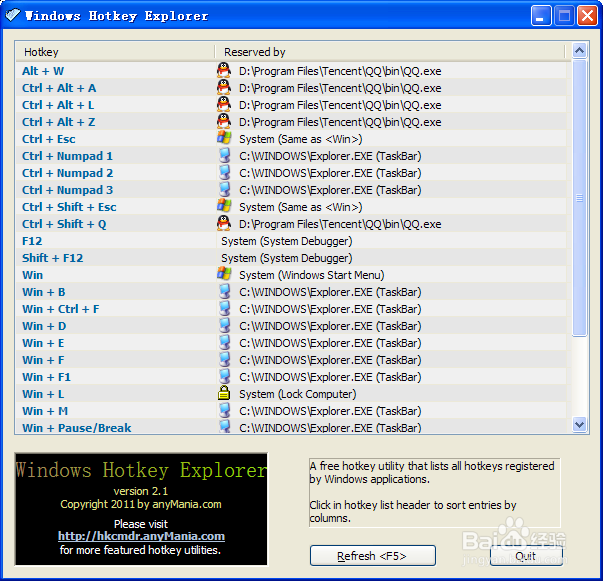Click the padlock icon in Win + L row

coord(224,393)
